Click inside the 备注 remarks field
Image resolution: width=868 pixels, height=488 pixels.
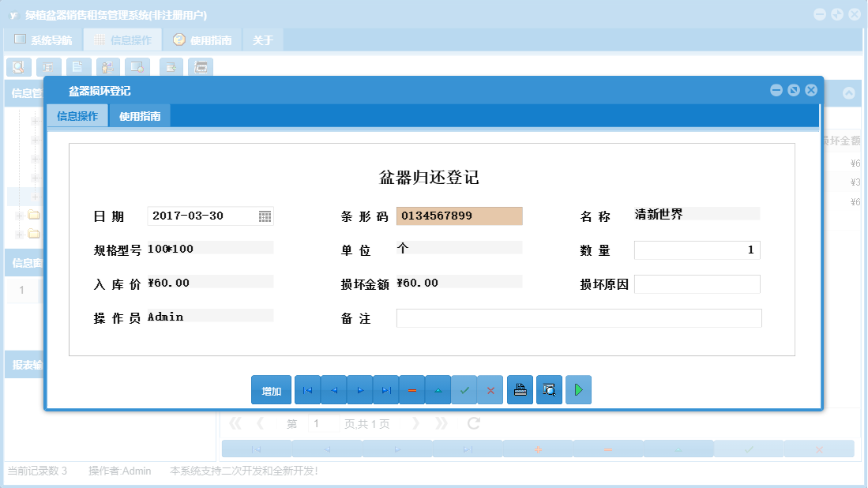pyautogui.click(x=579, y=318)
